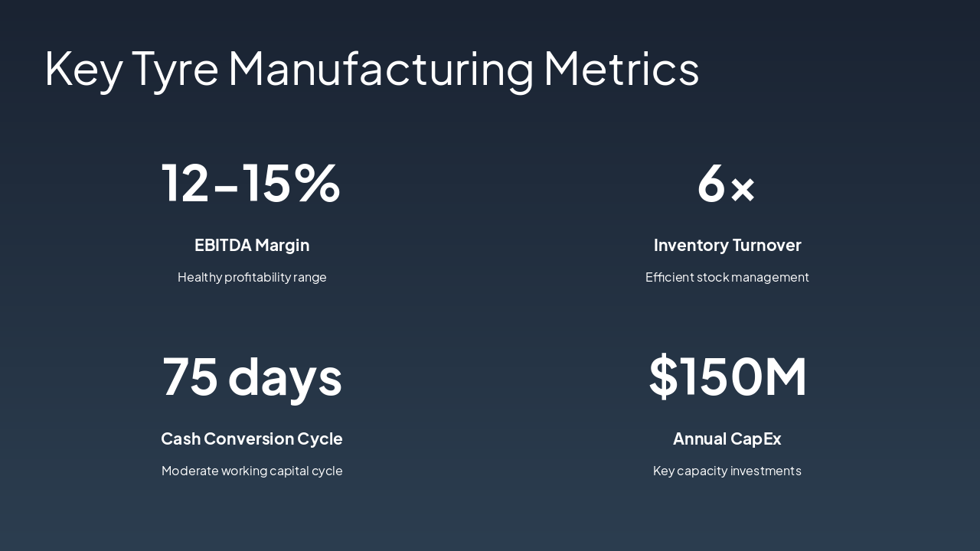Click the "Annual CapEx" label
Viewport: 980px width, 551px height.
[x=727, y=439]
